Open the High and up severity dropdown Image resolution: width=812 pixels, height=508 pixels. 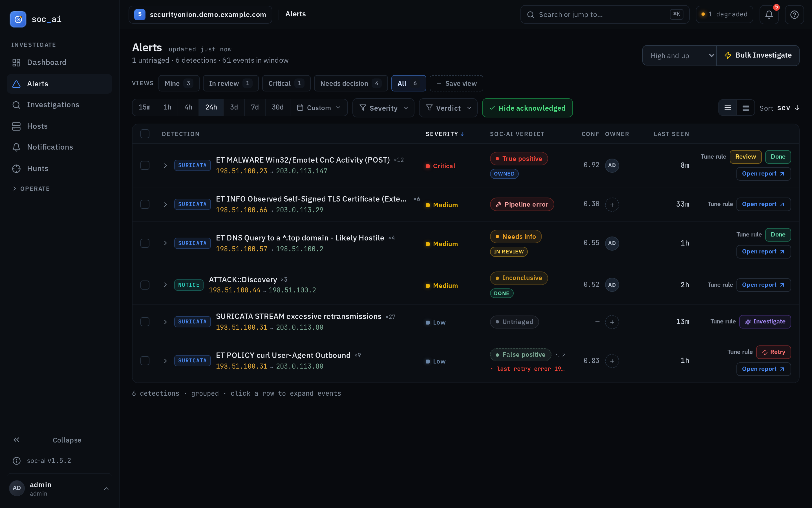point(679,55)
